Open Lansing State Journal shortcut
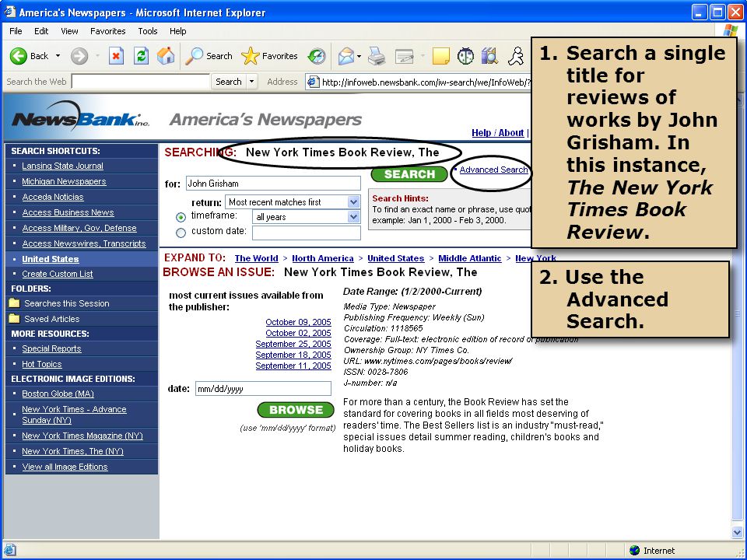The width and height of the screenshot is (747, 560). [62, 166]
